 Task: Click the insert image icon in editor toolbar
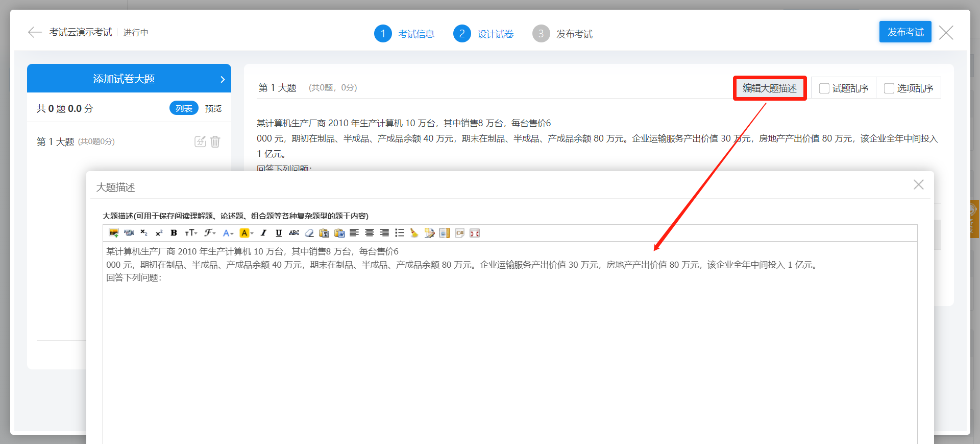[x=113, y=233]
